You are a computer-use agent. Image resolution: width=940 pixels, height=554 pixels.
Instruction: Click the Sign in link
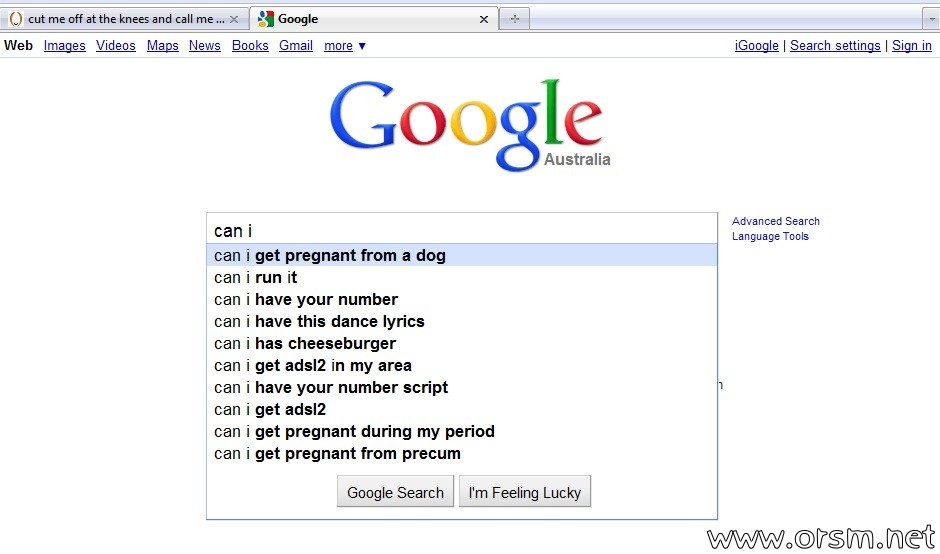tap(912, 46)
